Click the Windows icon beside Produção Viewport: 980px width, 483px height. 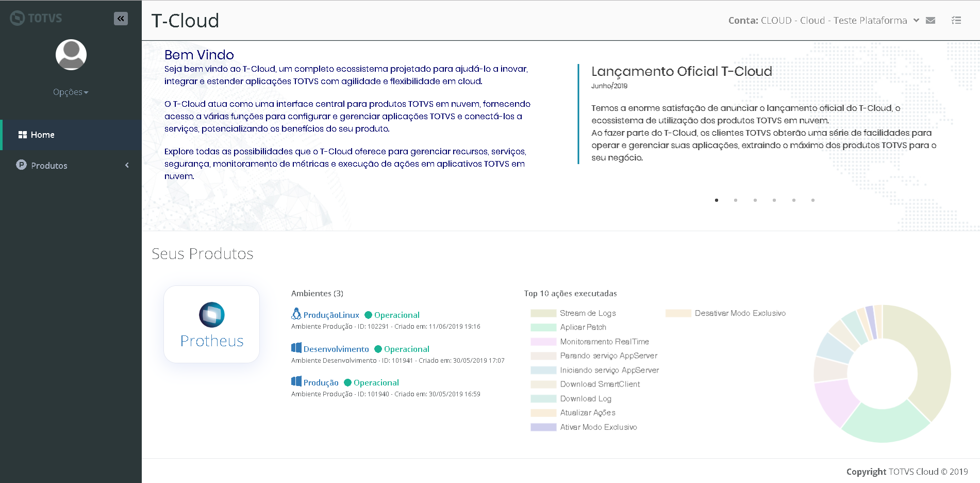[296, 381]
